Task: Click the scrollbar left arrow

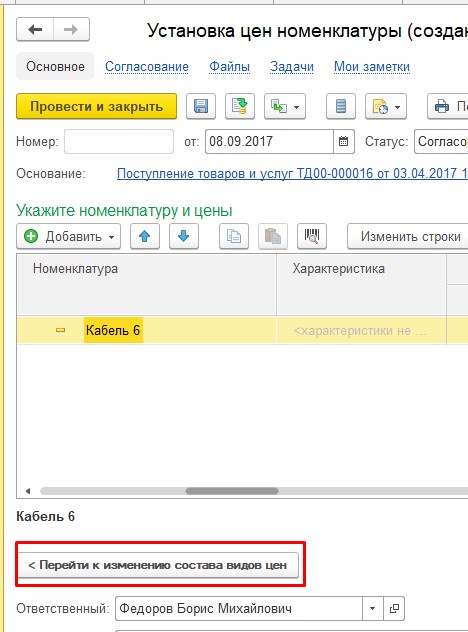Action: [28, 491]
